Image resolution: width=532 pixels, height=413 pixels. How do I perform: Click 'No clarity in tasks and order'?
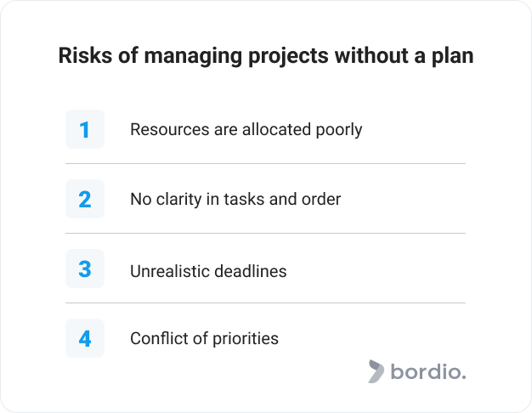235,199
